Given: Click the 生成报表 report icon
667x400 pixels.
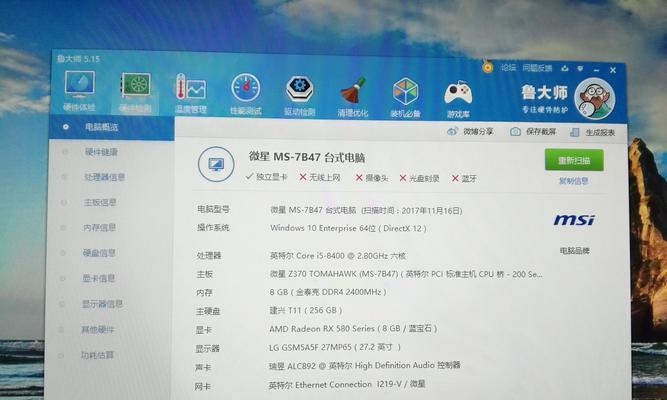Looking at the screenshot, I should (575, 132).
